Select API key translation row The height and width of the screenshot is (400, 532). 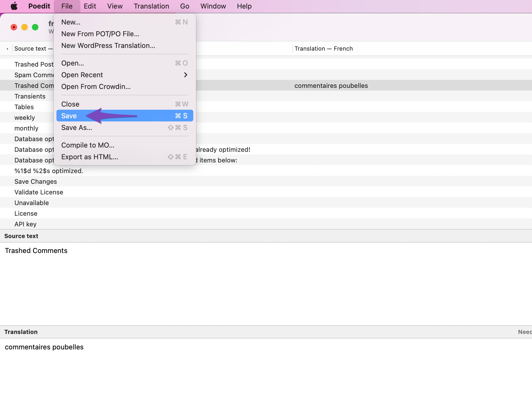tap(266, 223)
